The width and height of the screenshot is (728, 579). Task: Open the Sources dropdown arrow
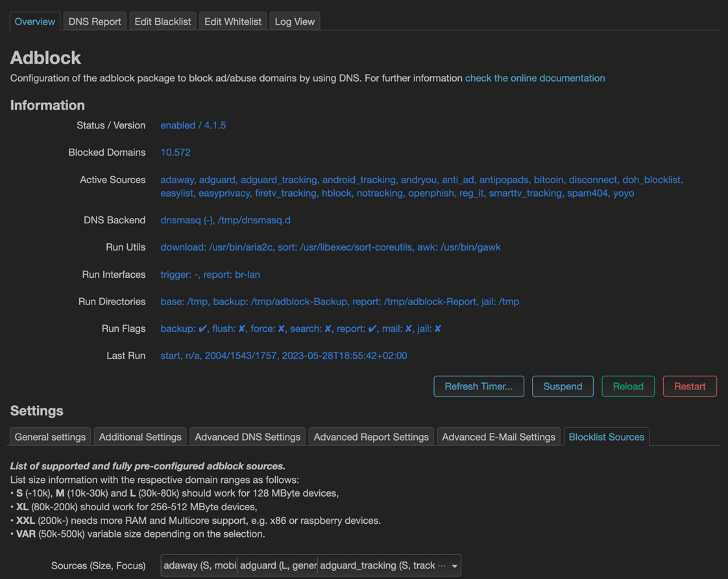[454, 566]
